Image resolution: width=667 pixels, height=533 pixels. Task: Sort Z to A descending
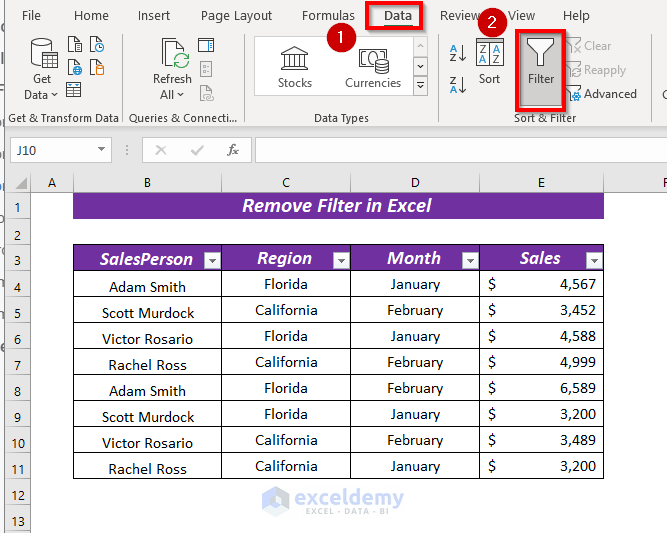(x=458, y=84)
